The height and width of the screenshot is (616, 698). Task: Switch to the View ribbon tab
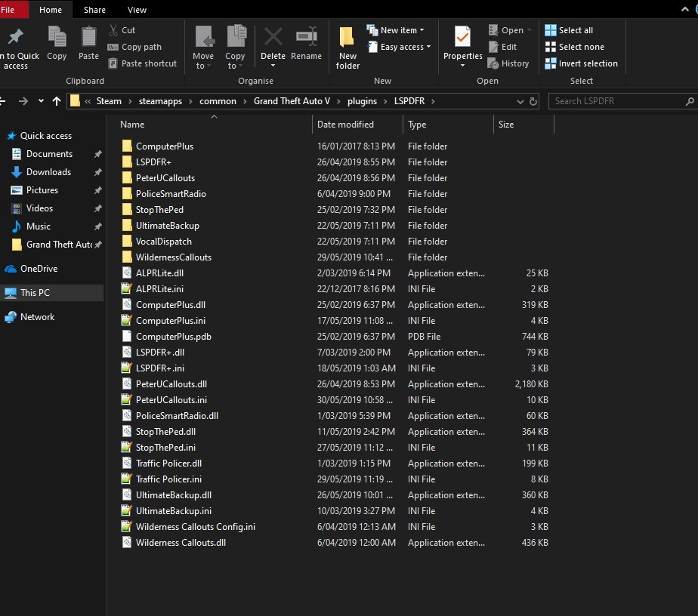[x=137, y=10]
